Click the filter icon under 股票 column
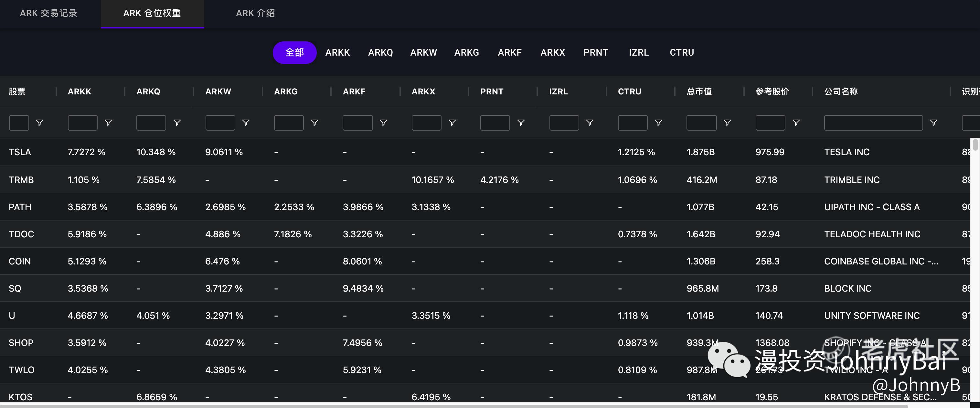Image resolution: width=980 pixels, height=408 pixels. point(39,123)
